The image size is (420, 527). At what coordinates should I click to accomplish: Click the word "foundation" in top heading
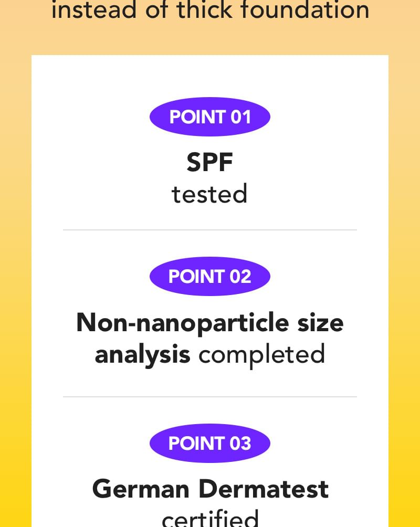[x=308, y=9]
